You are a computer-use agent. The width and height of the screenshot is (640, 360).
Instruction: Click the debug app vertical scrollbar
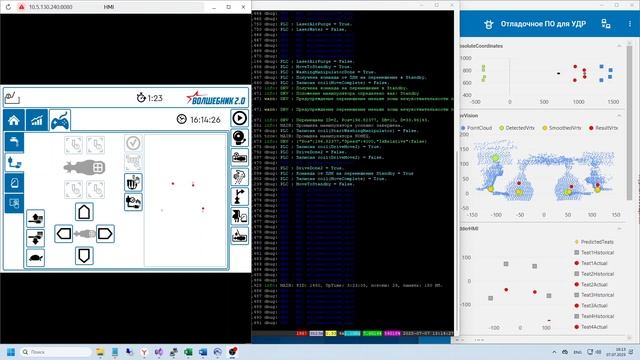(629, 122)
